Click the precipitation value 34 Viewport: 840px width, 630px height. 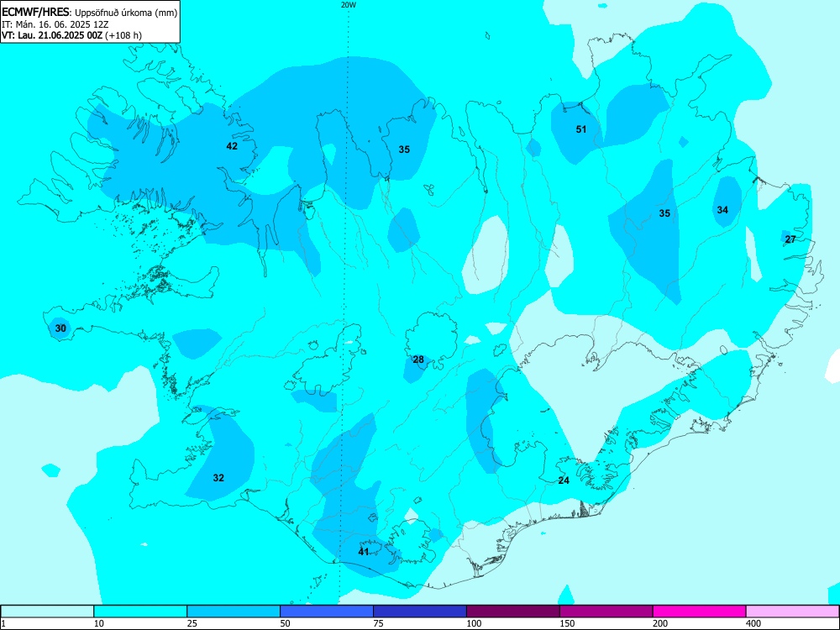click(x=722, y=210)
